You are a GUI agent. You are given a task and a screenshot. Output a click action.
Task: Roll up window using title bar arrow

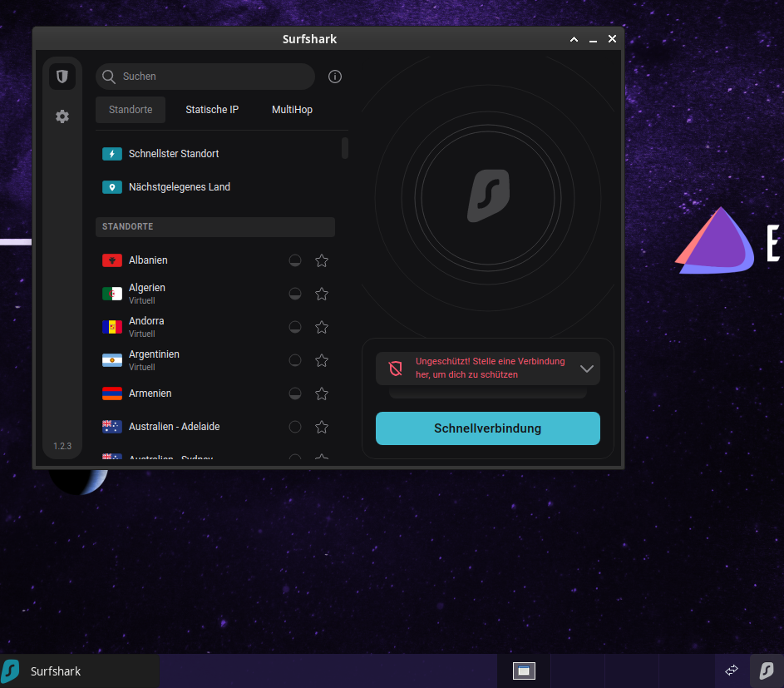574,39
